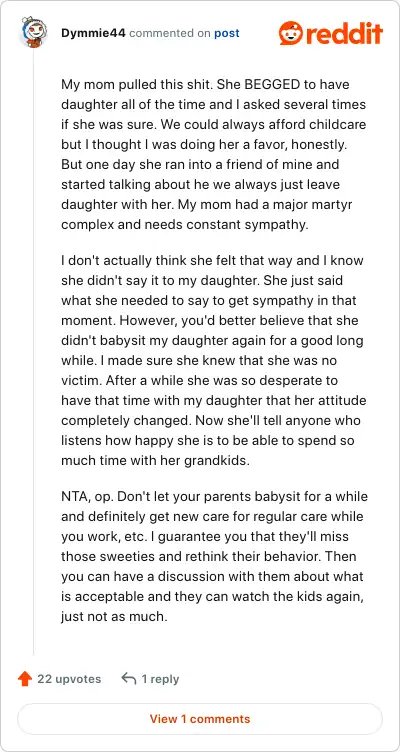Click the reddit wordmark text logo
This screenshot has height=752, width=400.
[x=345, y=33]
